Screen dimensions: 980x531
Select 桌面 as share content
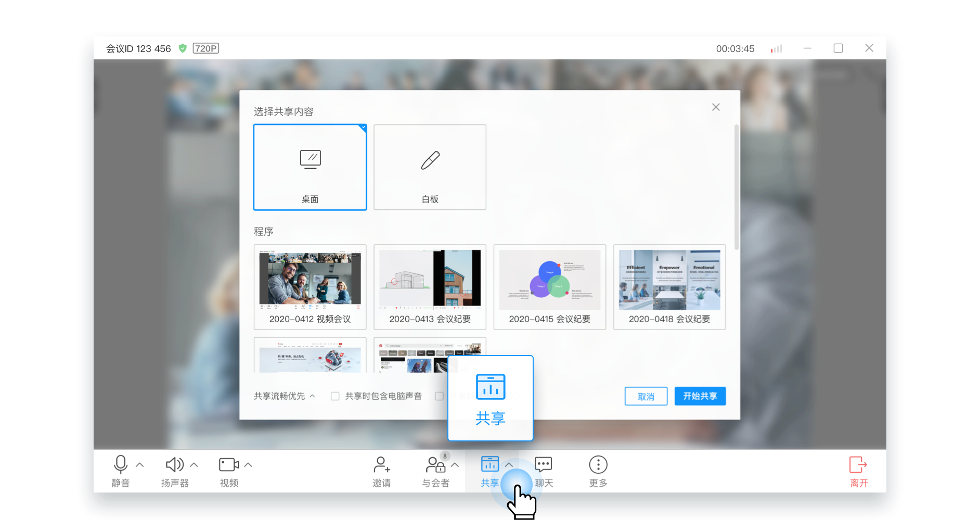[x=310, y=167]
